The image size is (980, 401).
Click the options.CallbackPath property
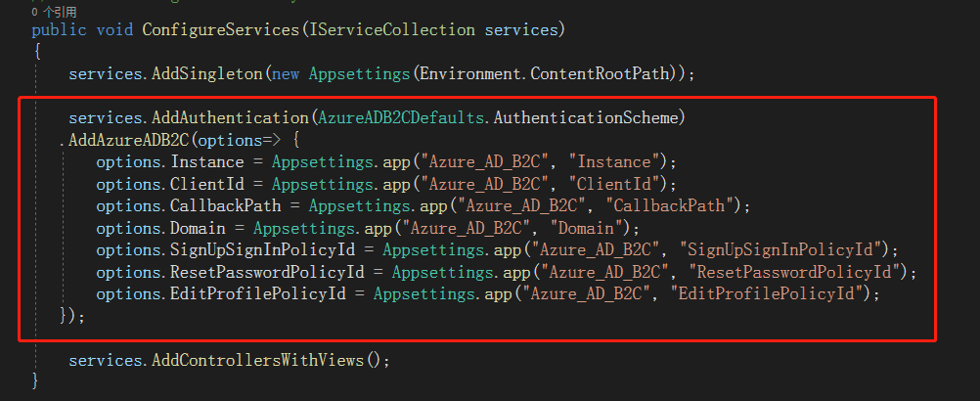pos(189,206)
